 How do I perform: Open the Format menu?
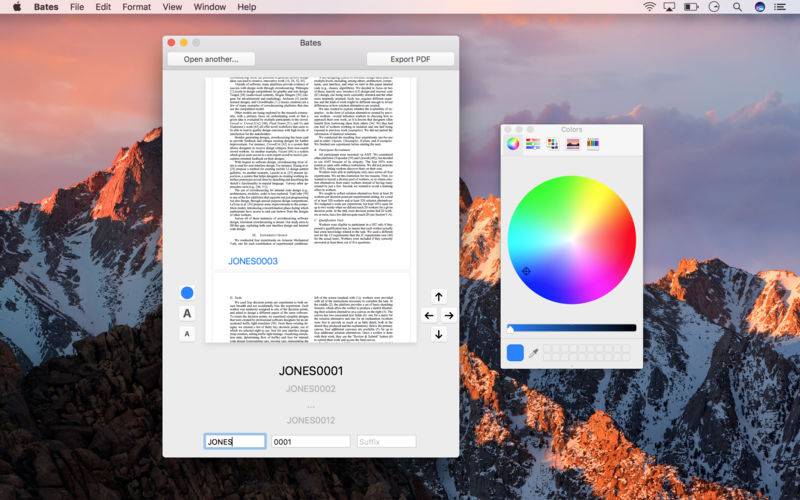click(x=136, y=7)
